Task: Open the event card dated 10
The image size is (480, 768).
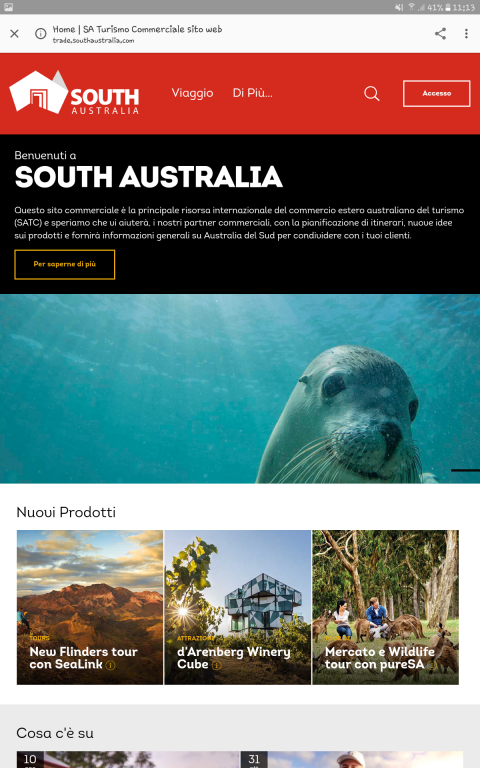Action: [127, 760]
